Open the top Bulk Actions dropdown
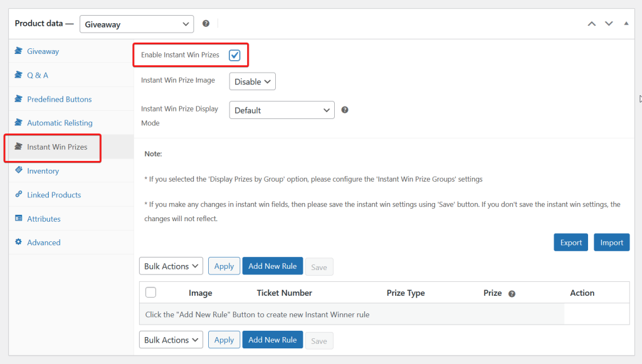Screen dimensions: 642x364 click(x=171, y=266)
